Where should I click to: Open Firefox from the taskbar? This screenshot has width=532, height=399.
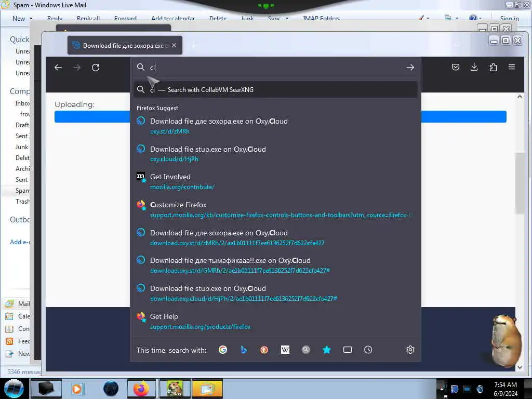pyautogui.click(x=141, y=389)
